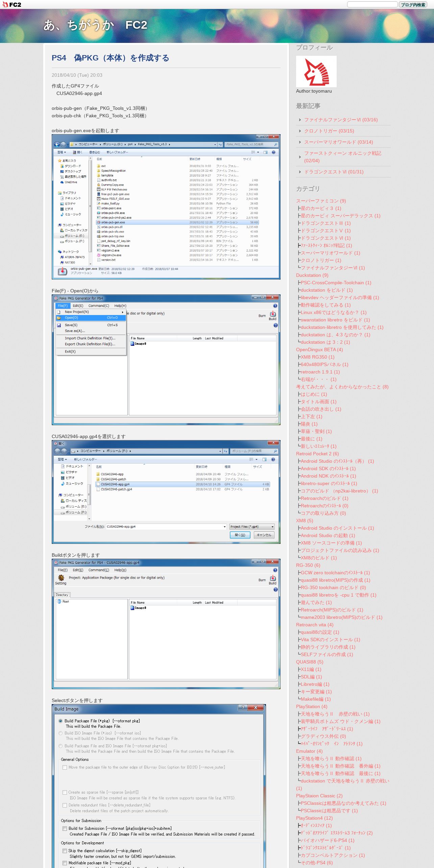Viewport: 434px width, 868px height.
Task: Check the Modifiable package file checkbox
Action: point(65,863)
